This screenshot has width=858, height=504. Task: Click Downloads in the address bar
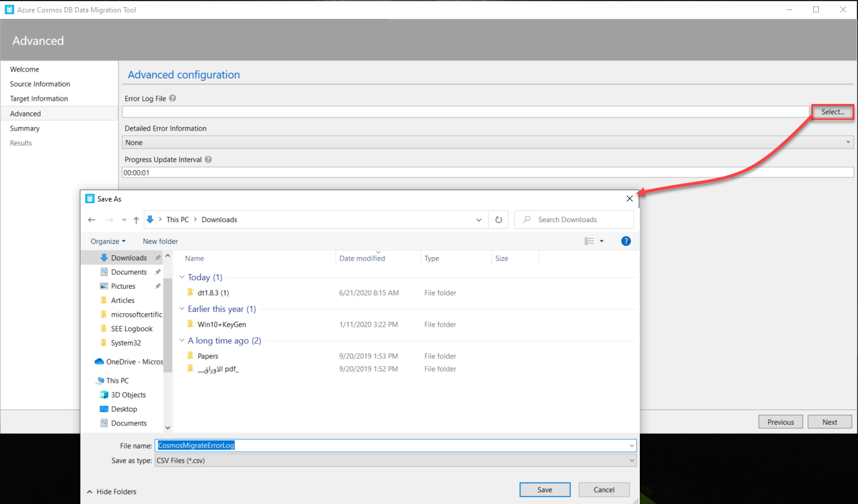coord(219,220)
